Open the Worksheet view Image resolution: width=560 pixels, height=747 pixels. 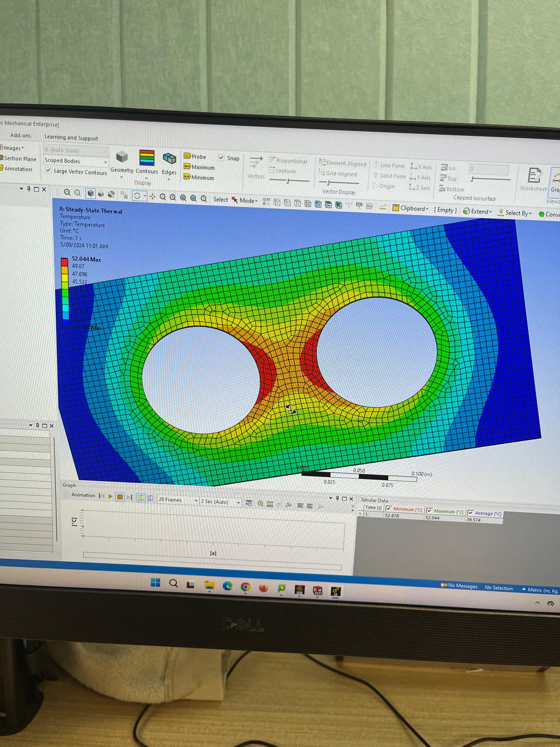tap(533, 180)
